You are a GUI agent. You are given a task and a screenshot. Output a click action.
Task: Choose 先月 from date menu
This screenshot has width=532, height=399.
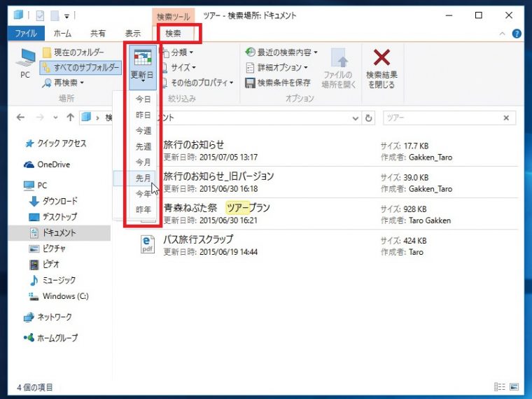134,178
